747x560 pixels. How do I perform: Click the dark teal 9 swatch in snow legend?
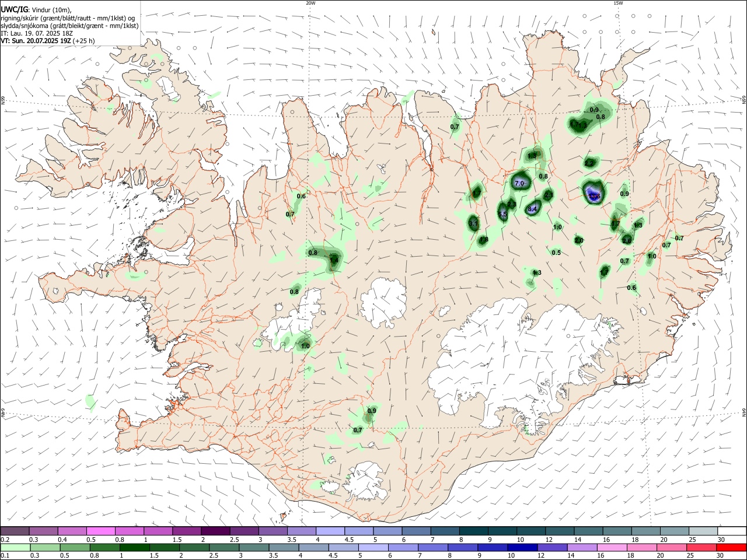[x=502, y=531]
